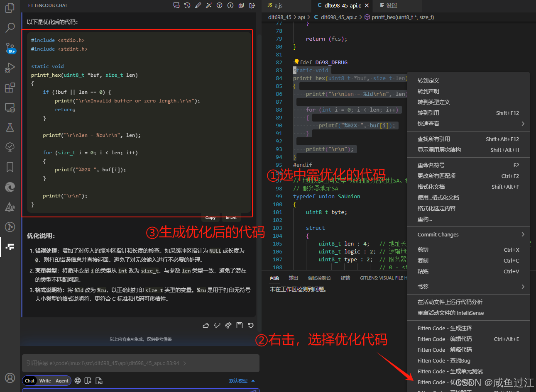
Task: Expand the 引用信息 reference path bar
Action: pos(140,363)
